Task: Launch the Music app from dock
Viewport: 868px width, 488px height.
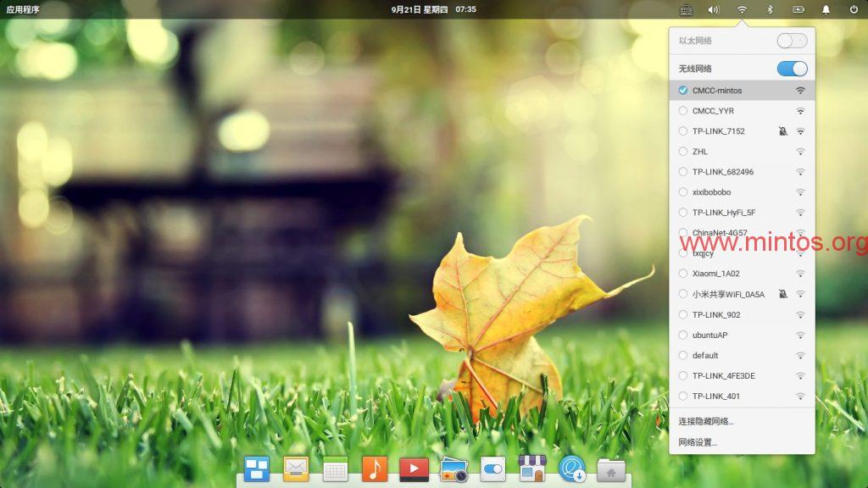Action: point(374,469)
